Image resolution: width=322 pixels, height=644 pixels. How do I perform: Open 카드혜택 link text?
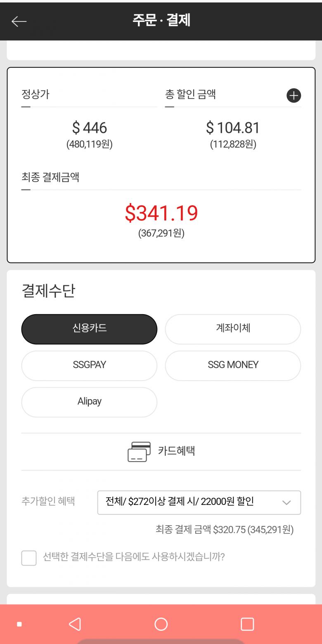click(176, 451)
